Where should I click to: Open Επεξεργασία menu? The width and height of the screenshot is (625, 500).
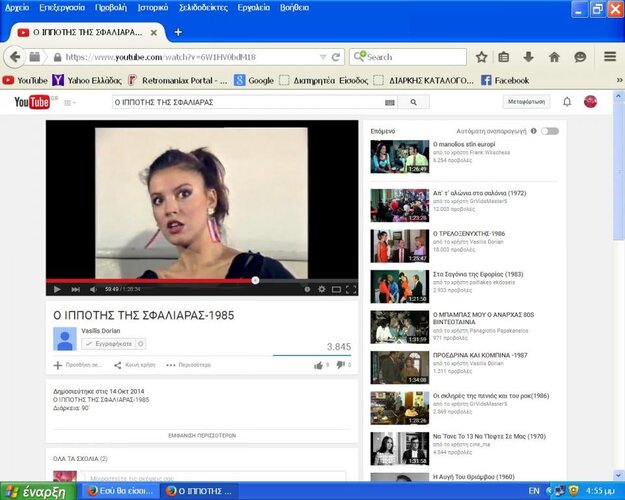[62, 8]
